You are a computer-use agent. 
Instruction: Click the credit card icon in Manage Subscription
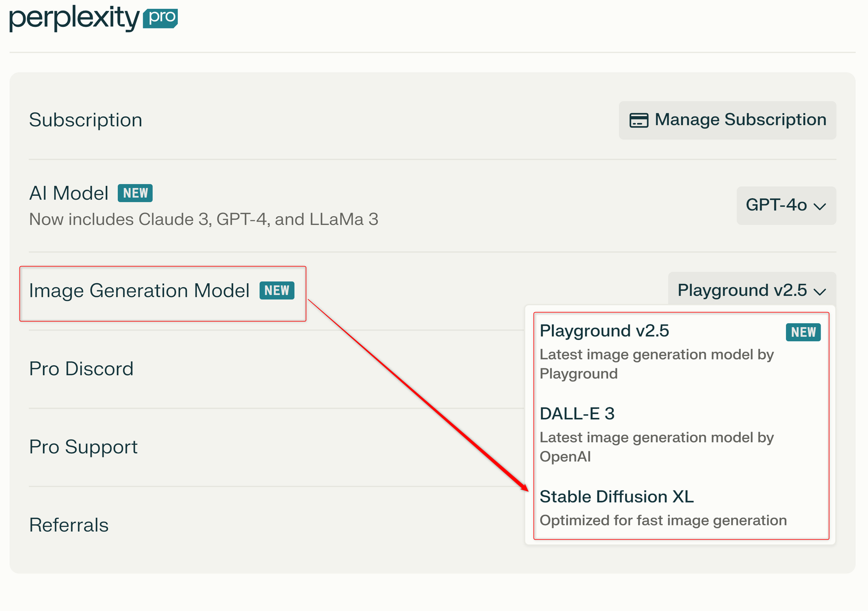[639, 120]
